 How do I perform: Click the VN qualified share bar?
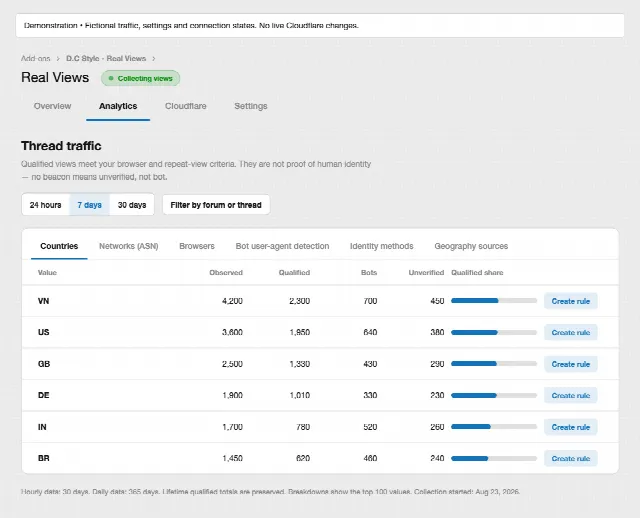(x=494, y=301)
